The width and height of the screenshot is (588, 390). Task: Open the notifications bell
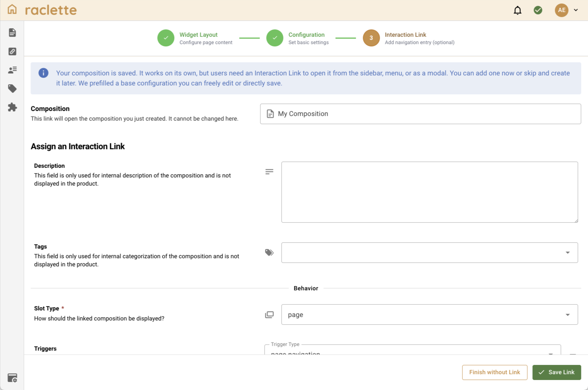[518, 10]
